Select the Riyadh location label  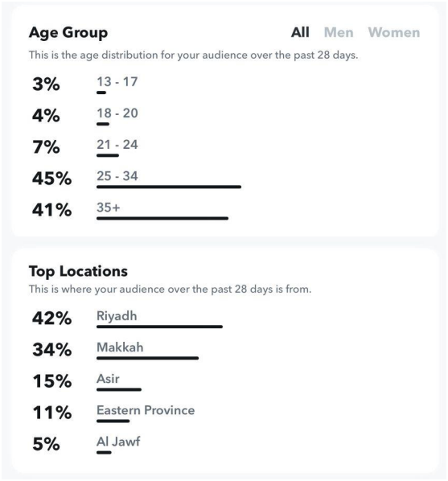coord(117,316)
